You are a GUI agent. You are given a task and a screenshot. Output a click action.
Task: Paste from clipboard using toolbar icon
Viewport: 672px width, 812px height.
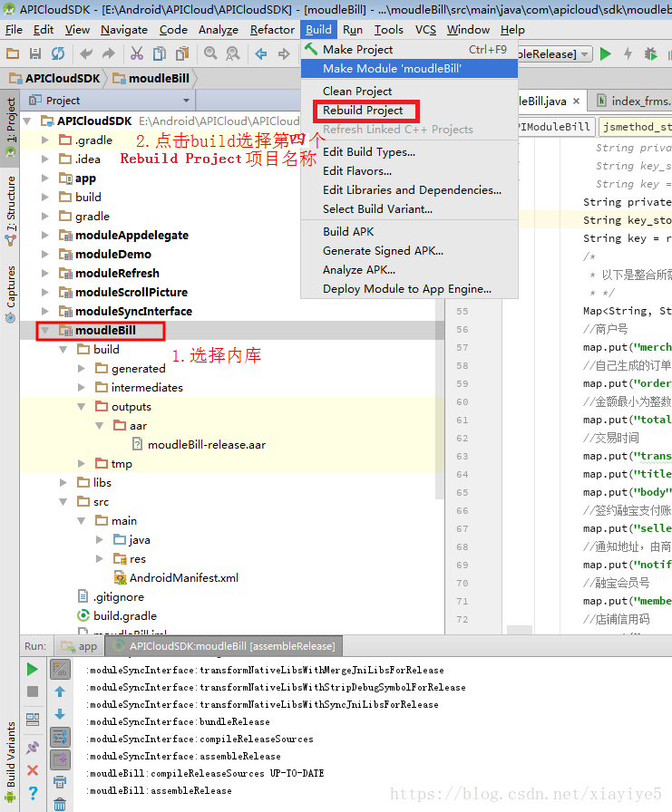(182, 53)
